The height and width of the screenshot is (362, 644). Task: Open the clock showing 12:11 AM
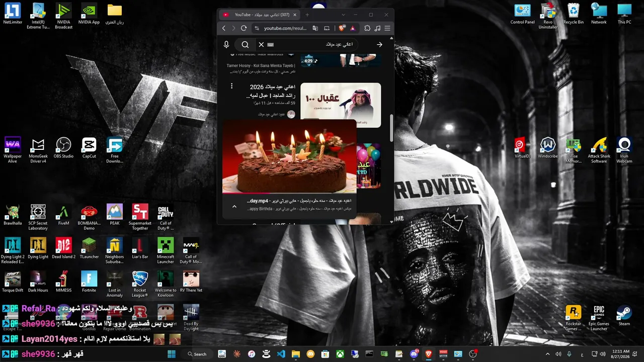(621, 354)
